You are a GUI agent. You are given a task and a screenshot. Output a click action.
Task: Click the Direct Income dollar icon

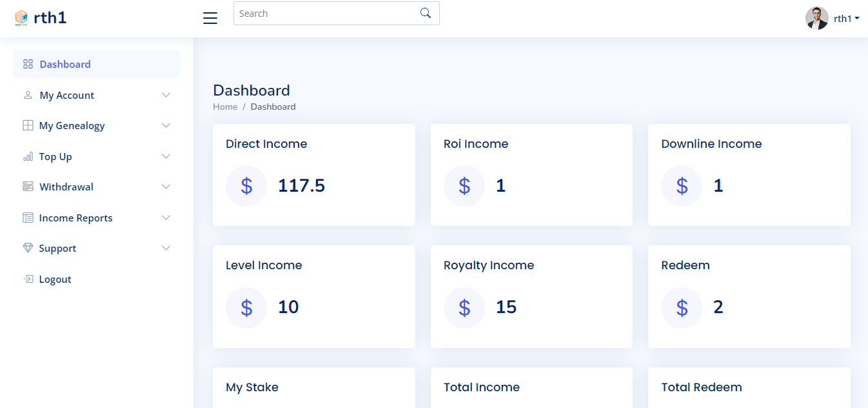(246, 186)
